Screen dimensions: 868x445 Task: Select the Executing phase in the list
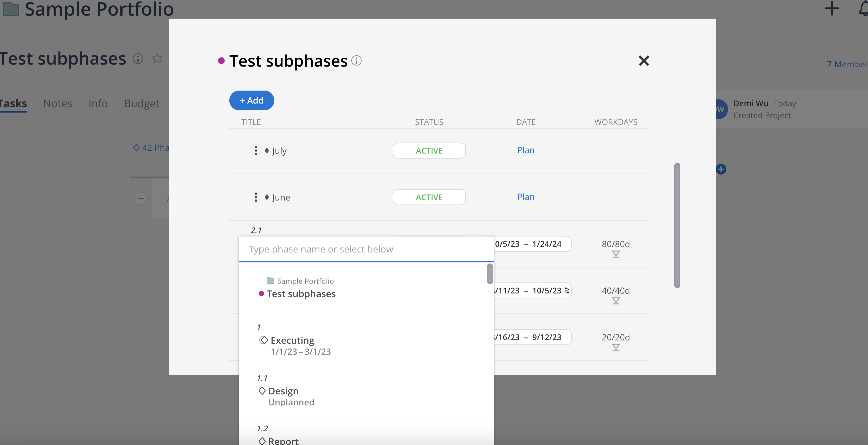[292, 340]
